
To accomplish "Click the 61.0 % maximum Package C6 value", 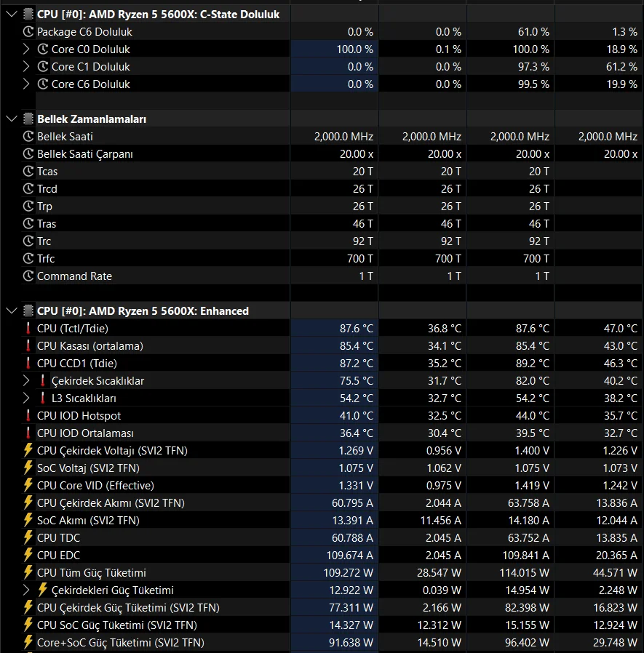I will click(533, 32).
